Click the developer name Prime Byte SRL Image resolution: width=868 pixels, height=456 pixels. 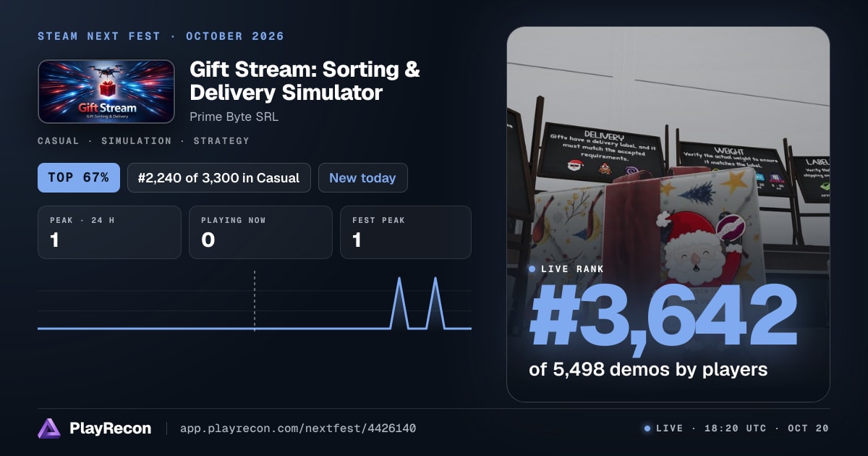tap(234, 117)
